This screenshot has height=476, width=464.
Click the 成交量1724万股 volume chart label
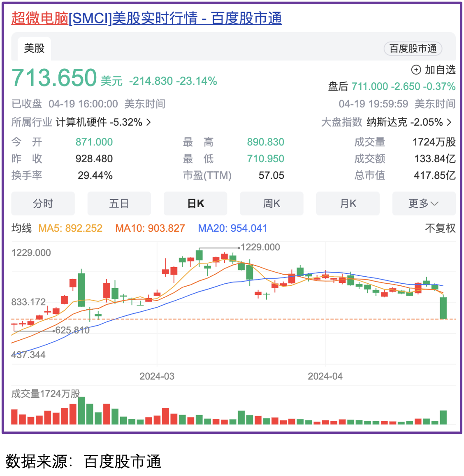46,394
